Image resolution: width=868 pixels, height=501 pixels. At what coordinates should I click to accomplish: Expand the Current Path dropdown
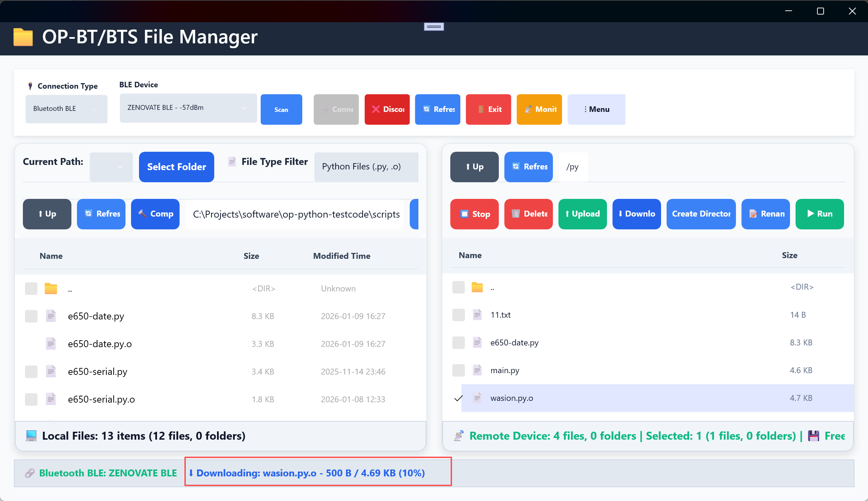pos(111,167)
